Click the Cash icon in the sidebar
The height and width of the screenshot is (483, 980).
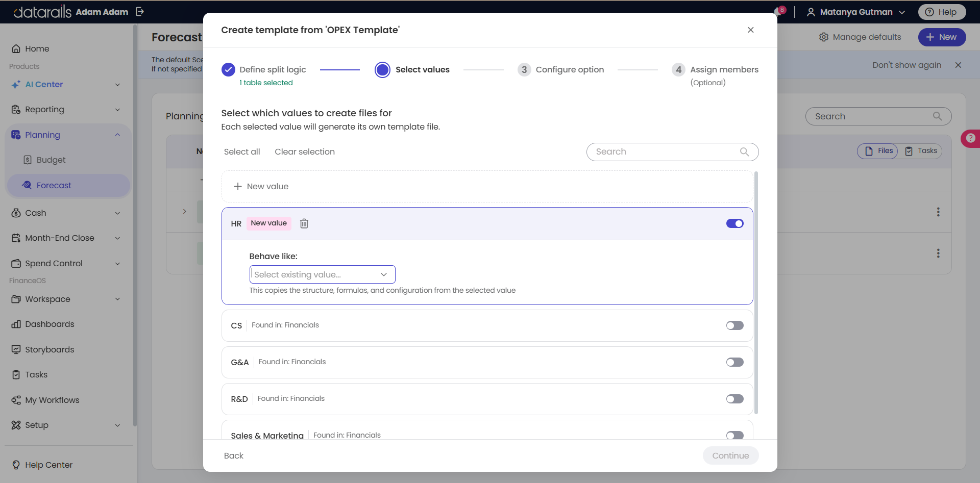point(16,213)
